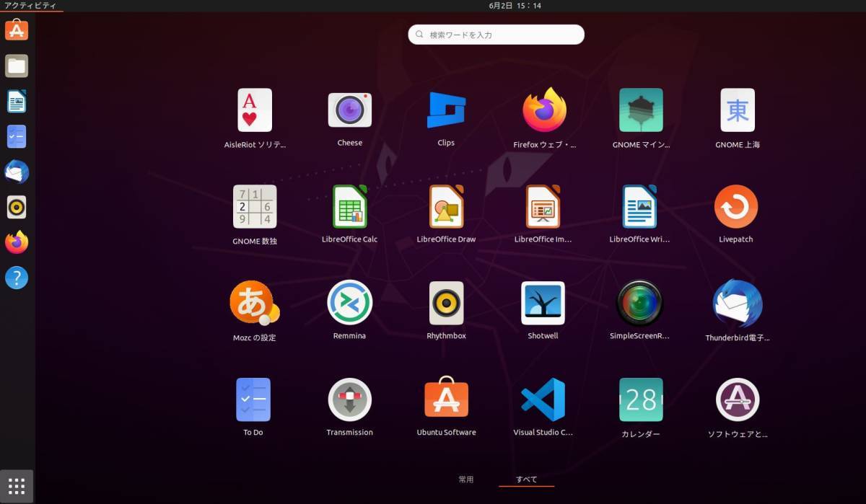The width and height of the screenshot is (866, 504).
Task: Click LibreOffice Writer in the dock
Action: point(17,102)
